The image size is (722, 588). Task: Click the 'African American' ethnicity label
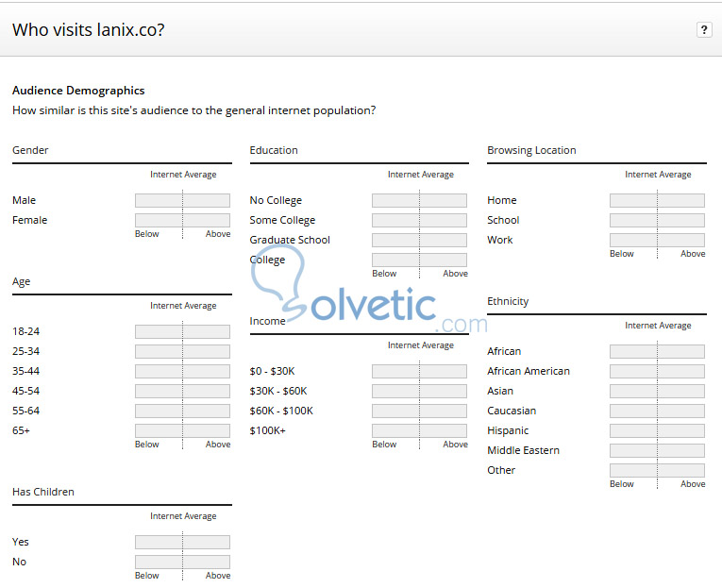pos(529,371)
